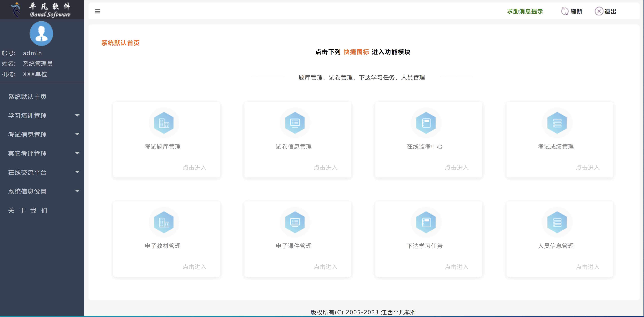
Task: Open the 人员信息管理 hexagon icon
Action: pos(557,222)
